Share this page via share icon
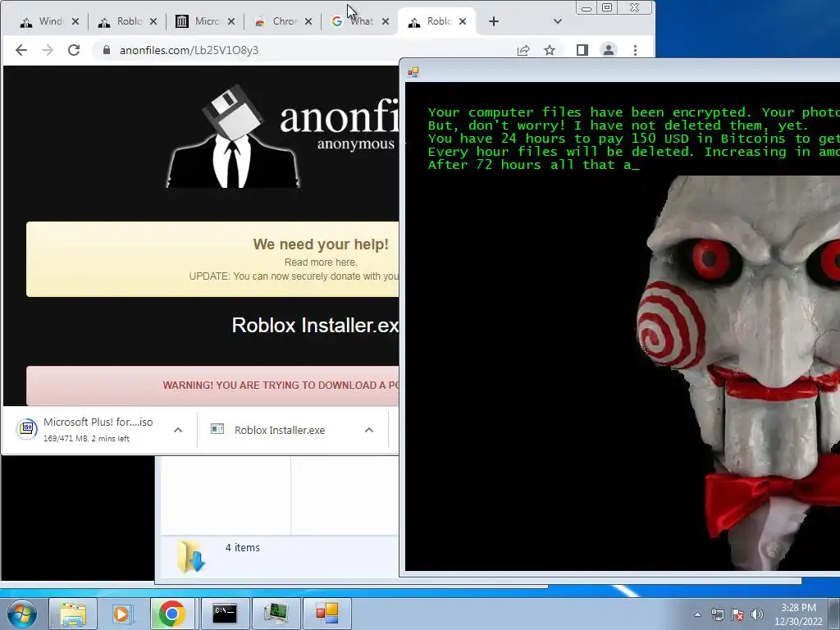 (523, 50)
